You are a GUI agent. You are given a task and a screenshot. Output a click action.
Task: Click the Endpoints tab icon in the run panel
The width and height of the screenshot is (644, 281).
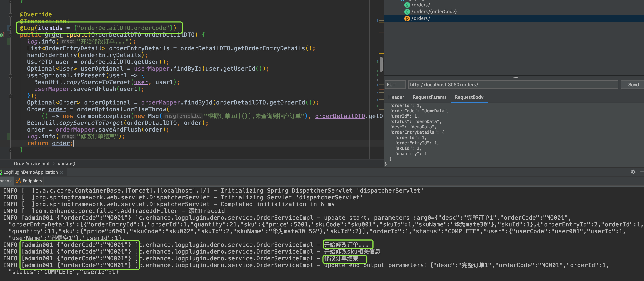coord(19,181)
